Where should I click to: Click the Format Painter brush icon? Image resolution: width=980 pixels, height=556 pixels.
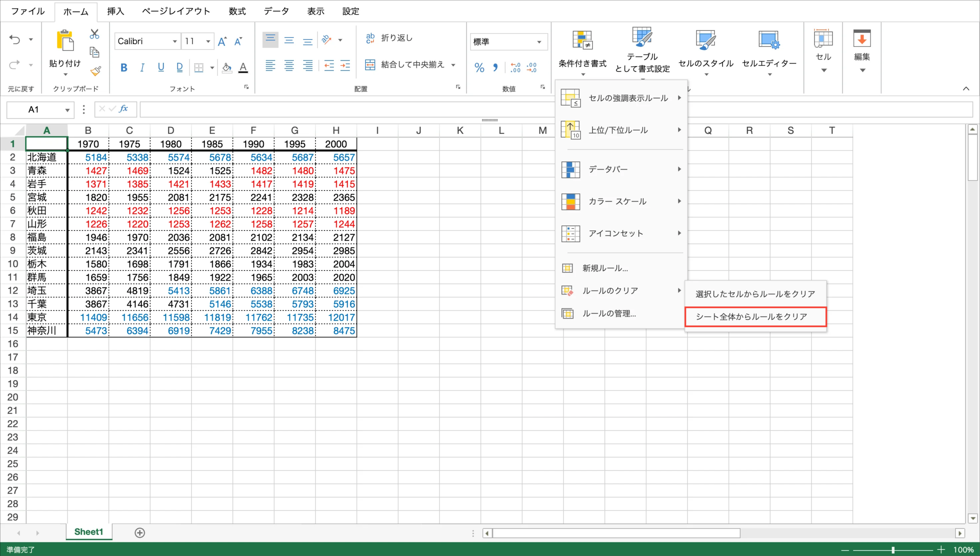95,71
